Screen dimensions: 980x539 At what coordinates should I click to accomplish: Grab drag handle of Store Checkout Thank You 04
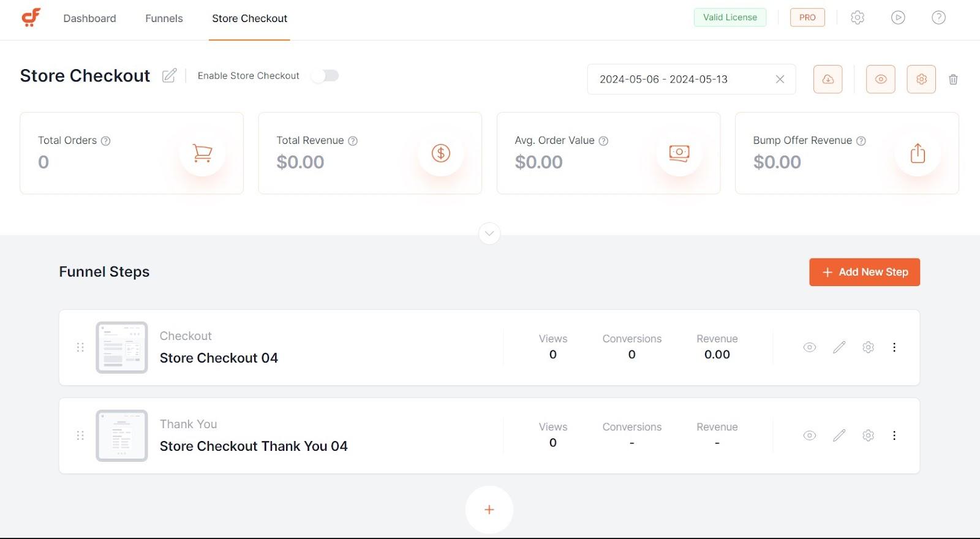tap(80, 435)
